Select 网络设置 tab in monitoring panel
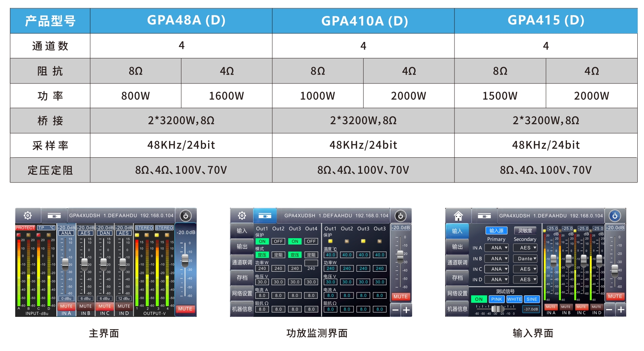This screenshot has width=644, height=351. click(x=242, y=293)
